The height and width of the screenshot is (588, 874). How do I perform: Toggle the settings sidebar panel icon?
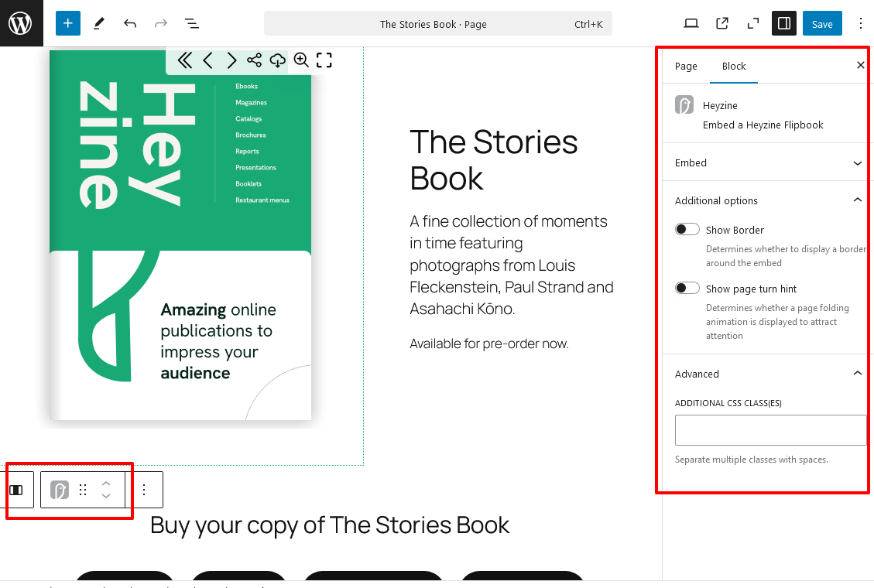point(783,23)
